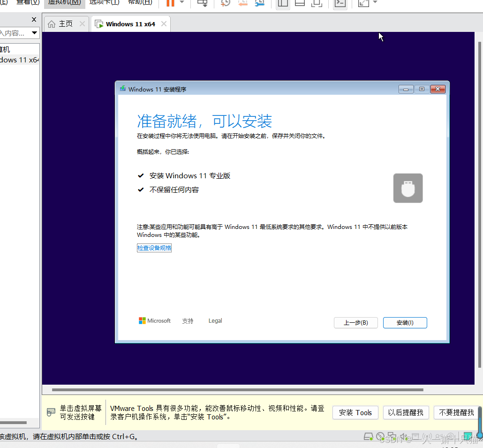Open the snapshot manager wrench icon
The height and width of the screenshot is (448, 483).
pyautogui.click(x=260, y=3)
